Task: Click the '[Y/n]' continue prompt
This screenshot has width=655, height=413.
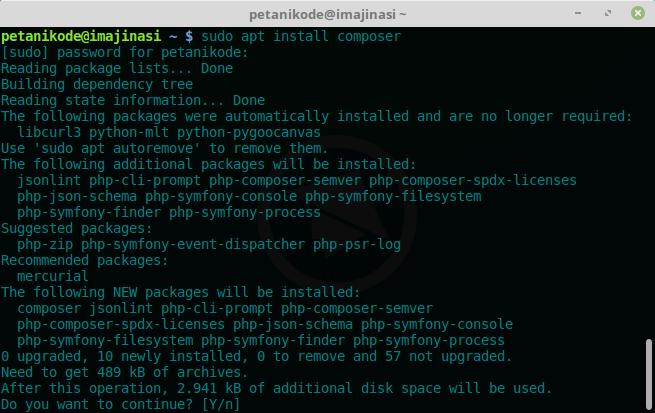Action: [221, 404]
